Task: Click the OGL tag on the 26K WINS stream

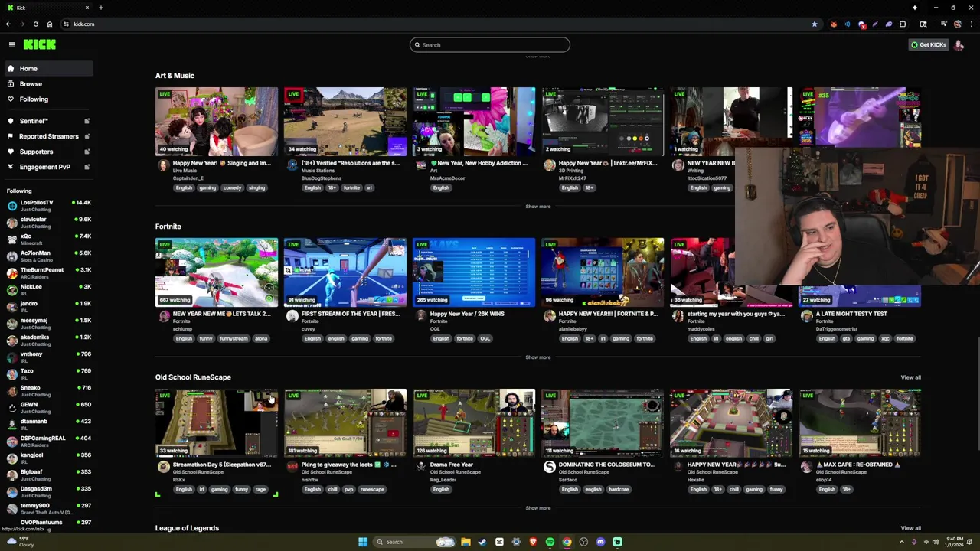Action: 485,339
